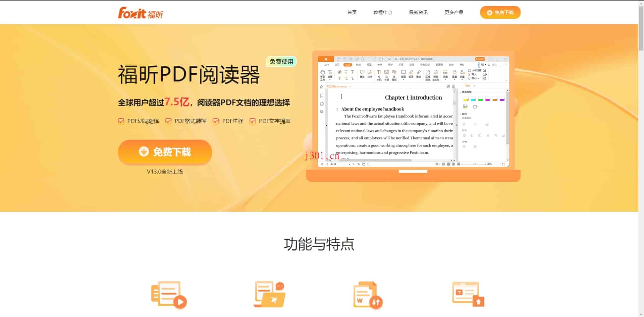
Task: Select the text Select tool in the preview toolbar
Action: 330,75
